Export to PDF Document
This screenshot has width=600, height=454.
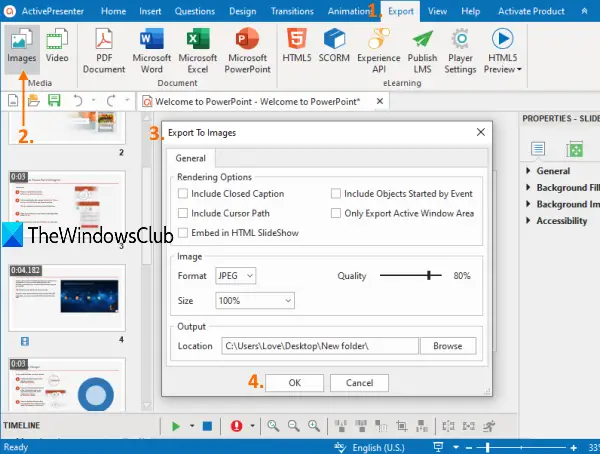point(104,51)
